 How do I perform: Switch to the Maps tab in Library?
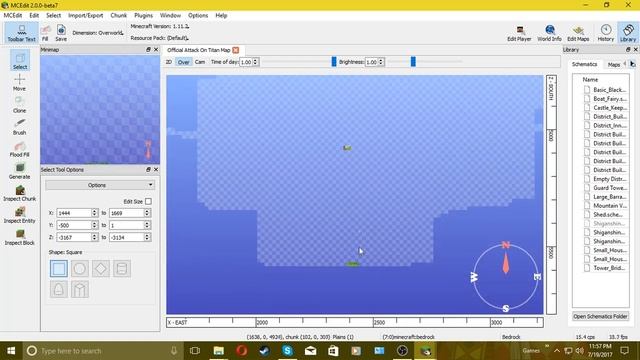613,64
